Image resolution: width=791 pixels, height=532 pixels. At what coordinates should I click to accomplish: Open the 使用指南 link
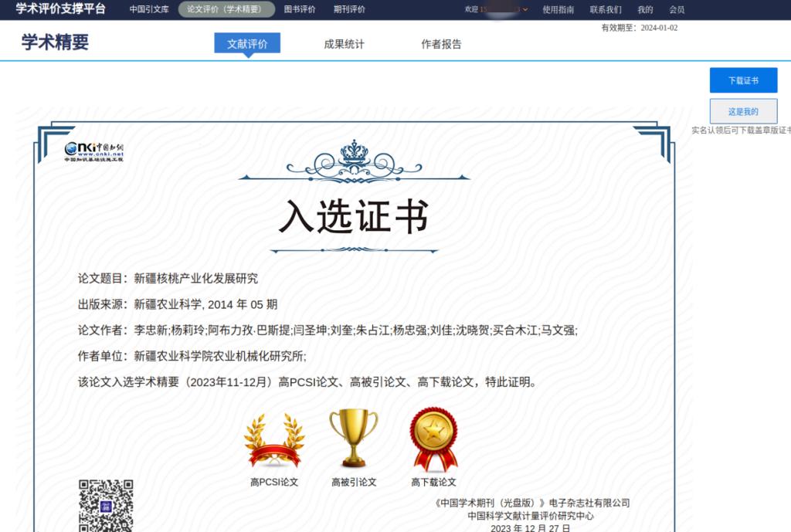558,10
